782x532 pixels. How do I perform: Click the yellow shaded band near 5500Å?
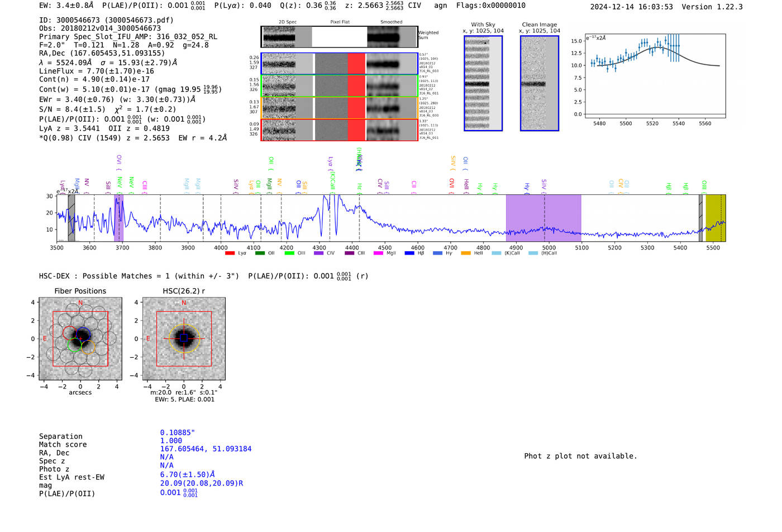[716, 218]
